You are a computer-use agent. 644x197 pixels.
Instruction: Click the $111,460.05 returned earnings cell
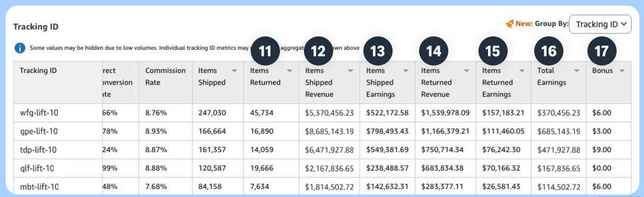coord(503,131)
